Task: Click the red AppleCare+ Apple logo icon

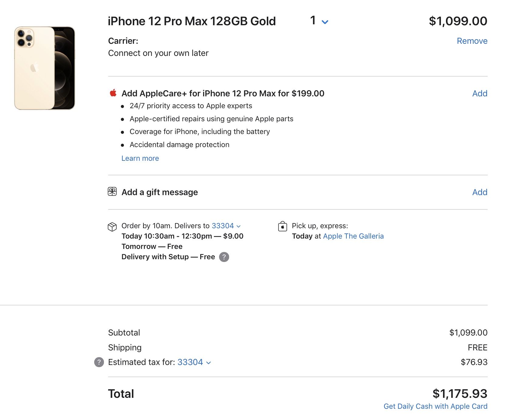Action: point(113,93)
